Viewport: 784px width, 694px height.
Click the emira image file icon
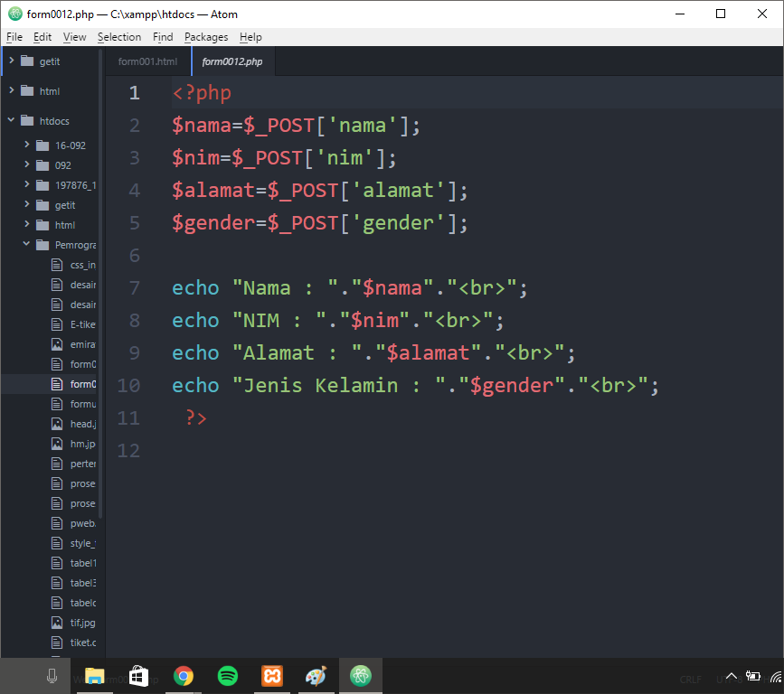click(x=57, y=343)
